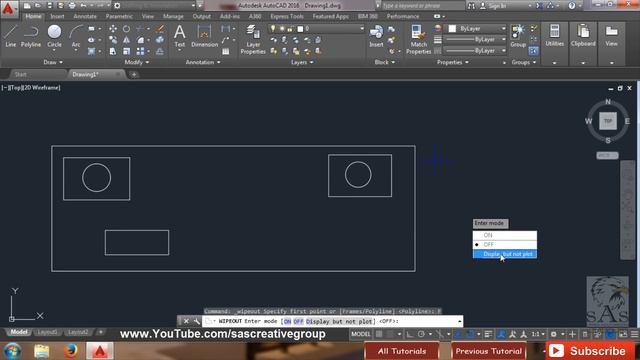Click the Rotate tool in Modify panel

pyautogui.click(x=127, y=29)
